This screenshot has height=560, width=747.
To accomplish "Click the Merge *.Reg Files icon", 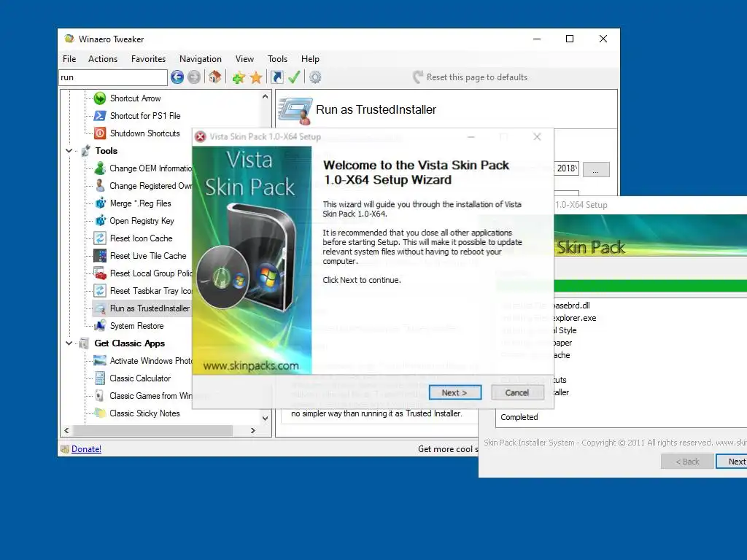I will click(x=100, y=203).
